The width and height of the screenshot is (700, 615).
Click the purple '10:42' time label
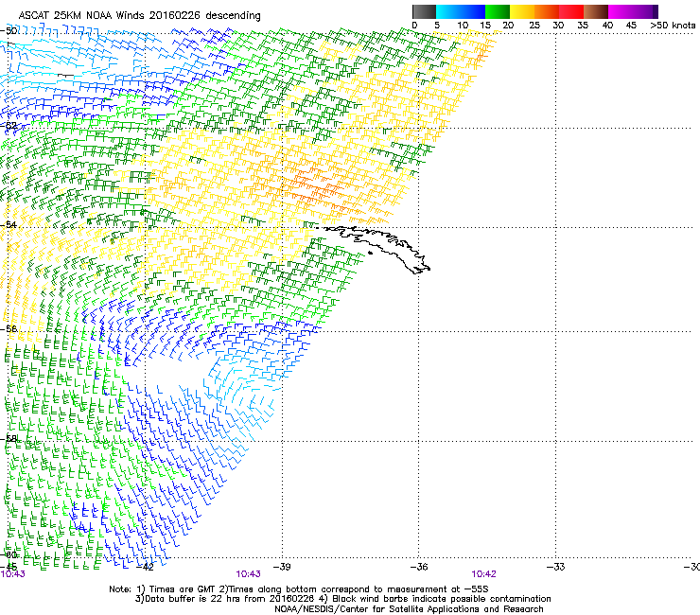click(484, 574)
